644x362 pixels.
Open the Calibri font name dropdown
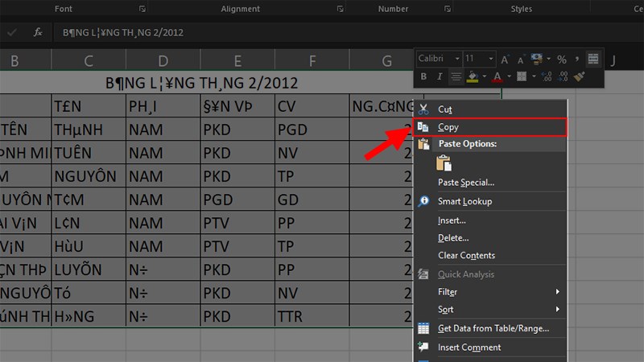tap(457, 59)
